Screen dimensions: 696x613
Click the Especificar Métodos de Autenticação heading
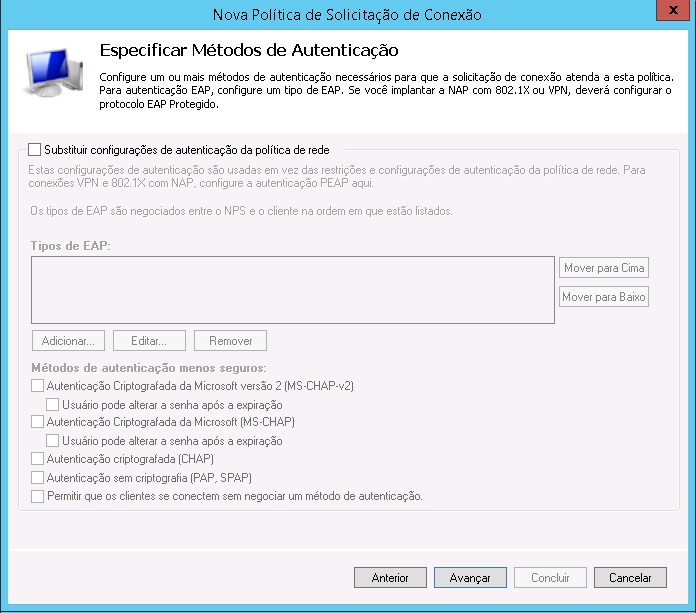coord(249,50)
